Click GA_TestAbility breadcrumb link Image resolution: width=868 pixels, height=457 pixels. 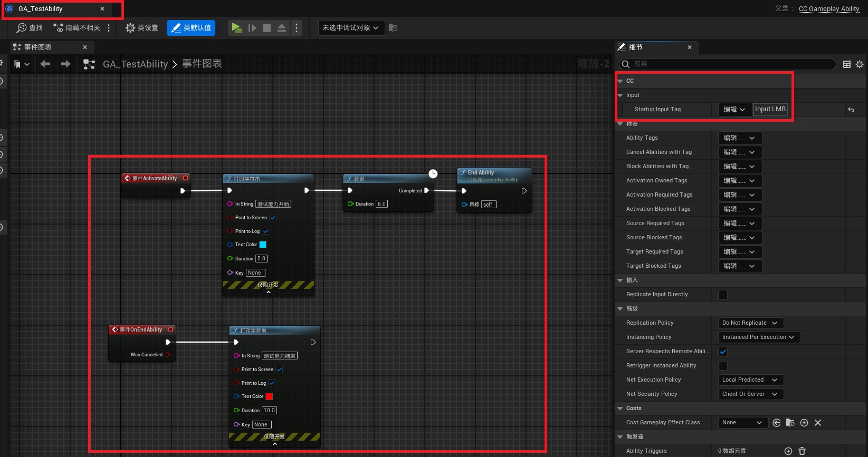135,64
